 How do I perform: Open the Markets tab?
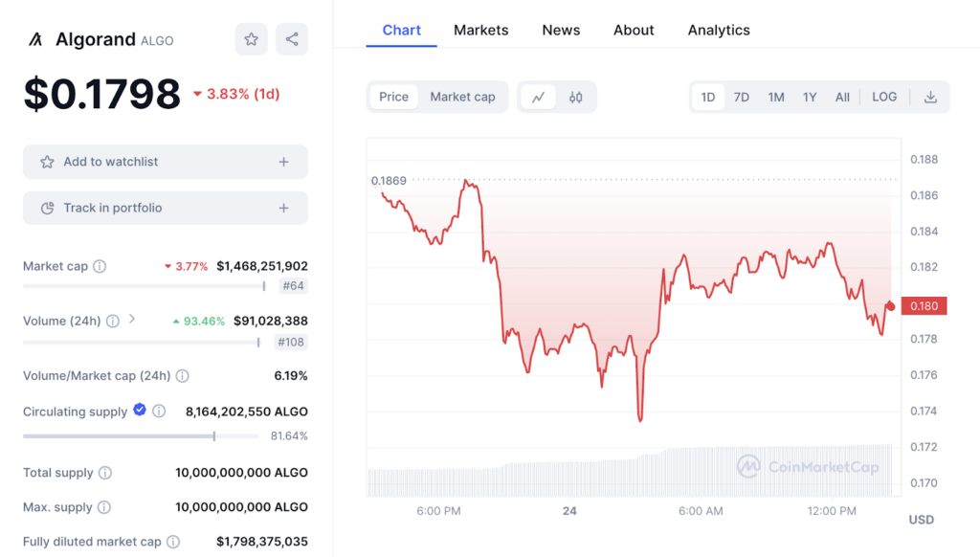(x=480, y=30)
